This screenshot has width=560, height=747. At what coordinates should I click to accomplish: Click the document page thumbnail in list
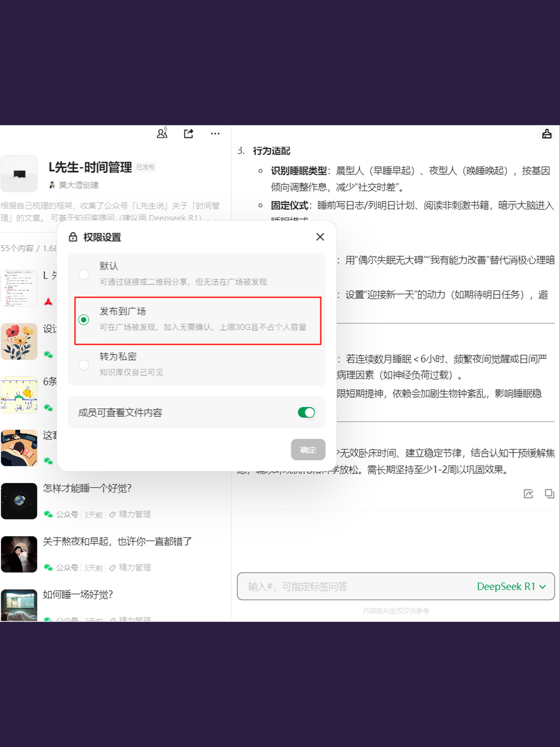(19, 288)
